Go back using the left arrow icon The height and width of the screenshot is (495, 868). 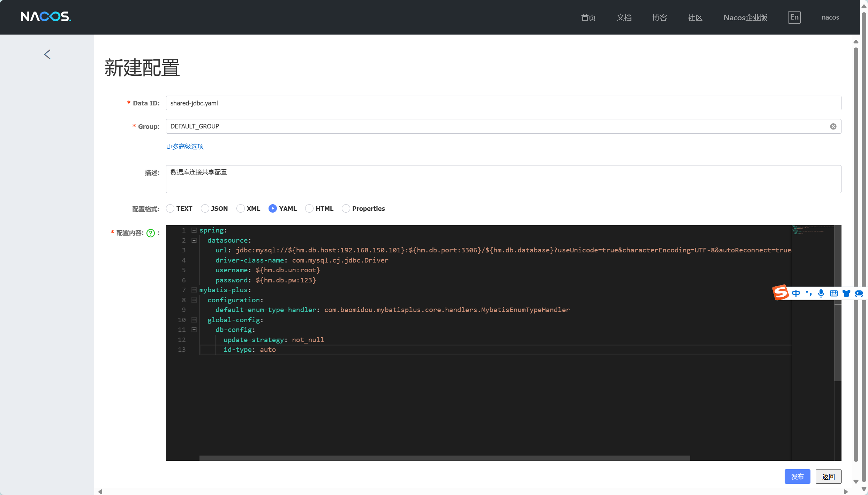click(x=47, y=54)
